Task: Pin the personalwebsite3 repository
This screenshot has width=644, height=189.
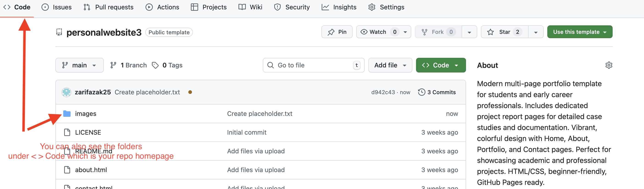Action: (337, 32)
